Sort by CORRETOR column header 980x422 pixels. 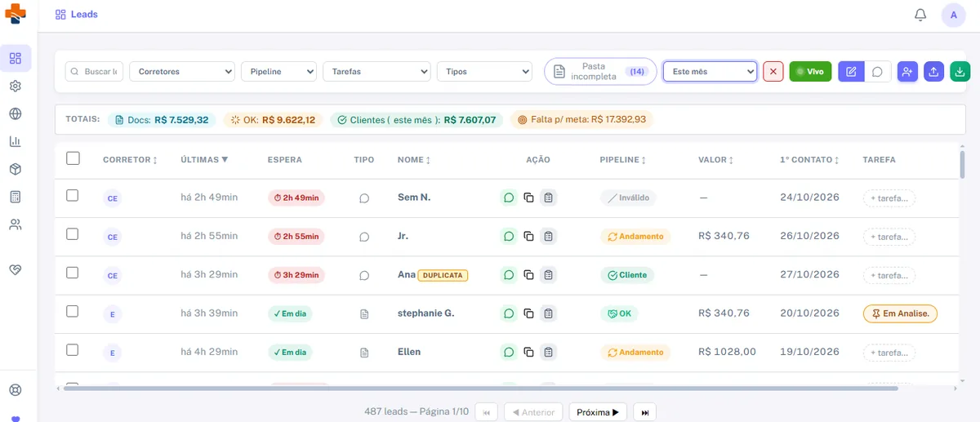(130, 160)
